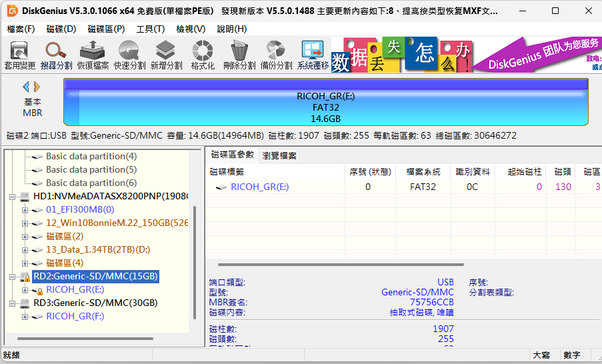Click the RICOH_GR(E:) link in the partition table
The height and width of the screenshot is (364, 602).
[x=260, y=187]
